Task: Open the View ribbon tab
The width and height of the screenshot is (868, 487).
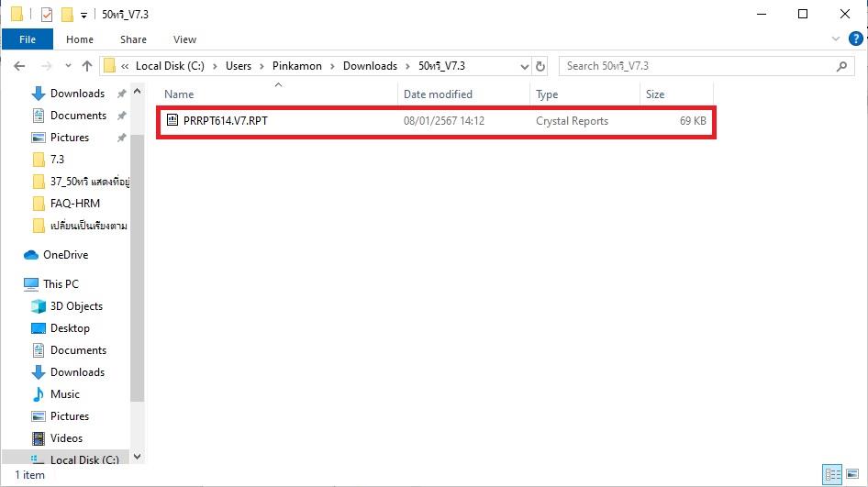Action: coord(184,39)
